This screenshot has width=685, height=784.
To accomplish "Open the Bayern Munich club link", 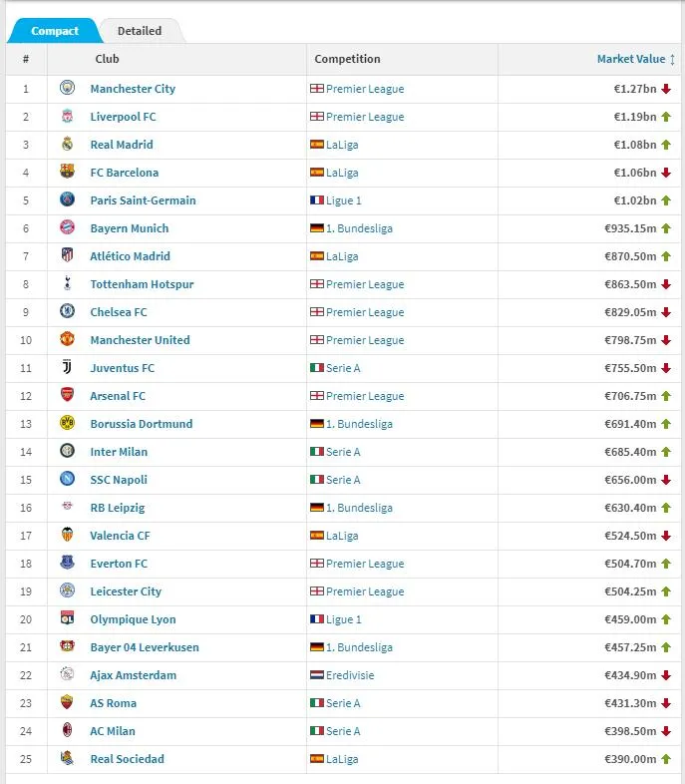I will (130, 228).
